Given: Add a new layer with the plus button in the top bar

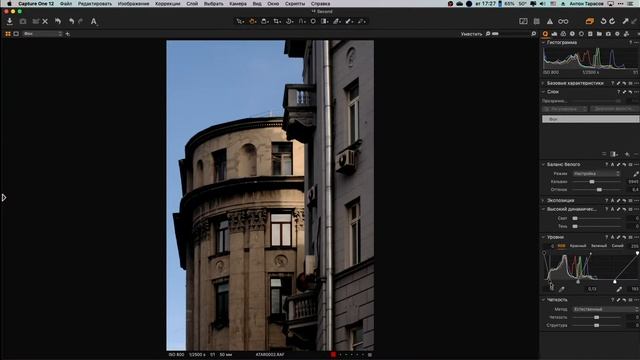Looking at the screenshot, I should [67, 34].
